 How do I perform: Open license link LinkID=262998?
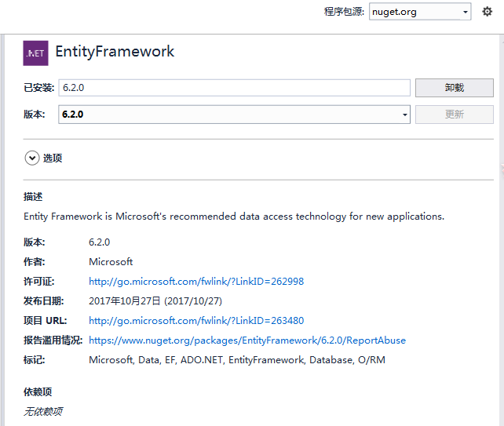pyautogui.click(x=196, y=282)
